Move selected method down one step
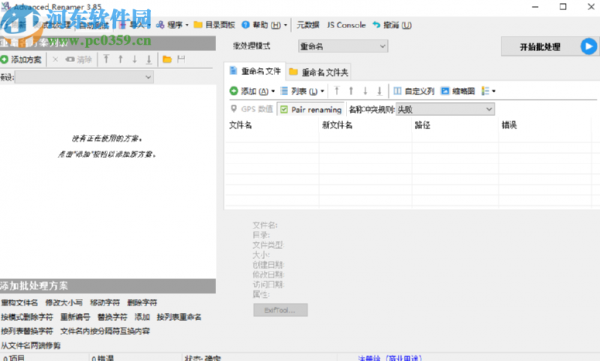The image size is (600, 361). coord(135,59)
